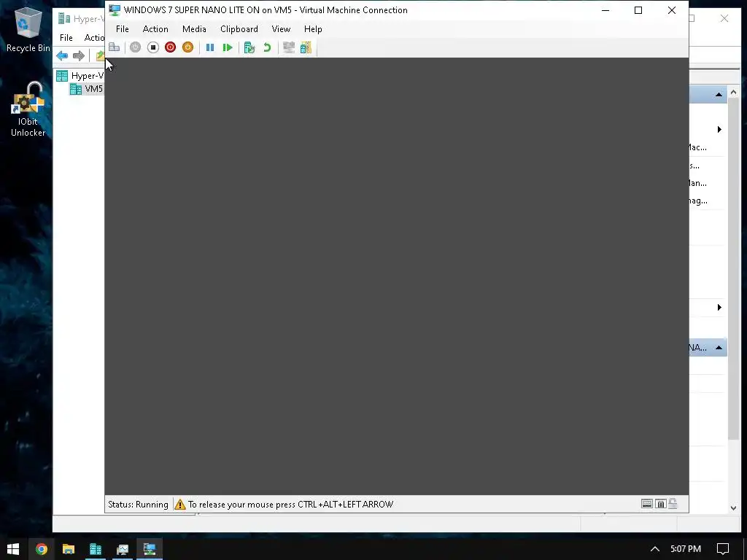This screenshot has height=560, width=747.
Task: Click the VM Connection taskbar icon
Action: tap(150, 549)
